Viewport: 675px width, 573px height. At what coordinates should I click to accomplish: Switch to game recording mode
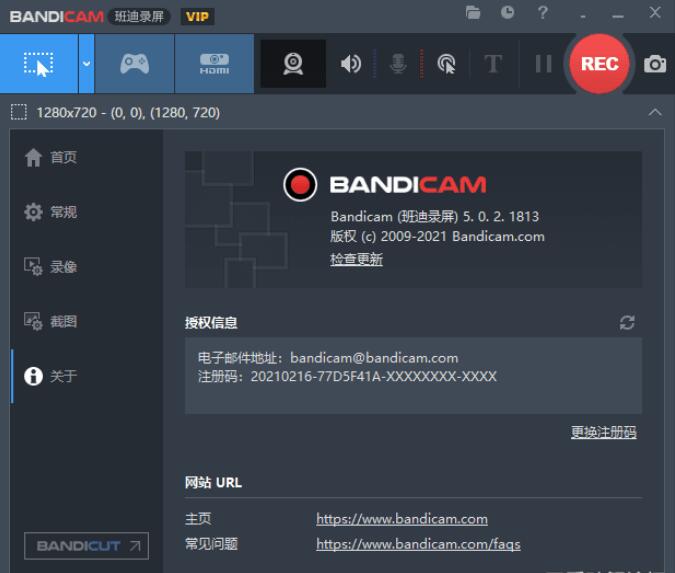tap(134, 64)
